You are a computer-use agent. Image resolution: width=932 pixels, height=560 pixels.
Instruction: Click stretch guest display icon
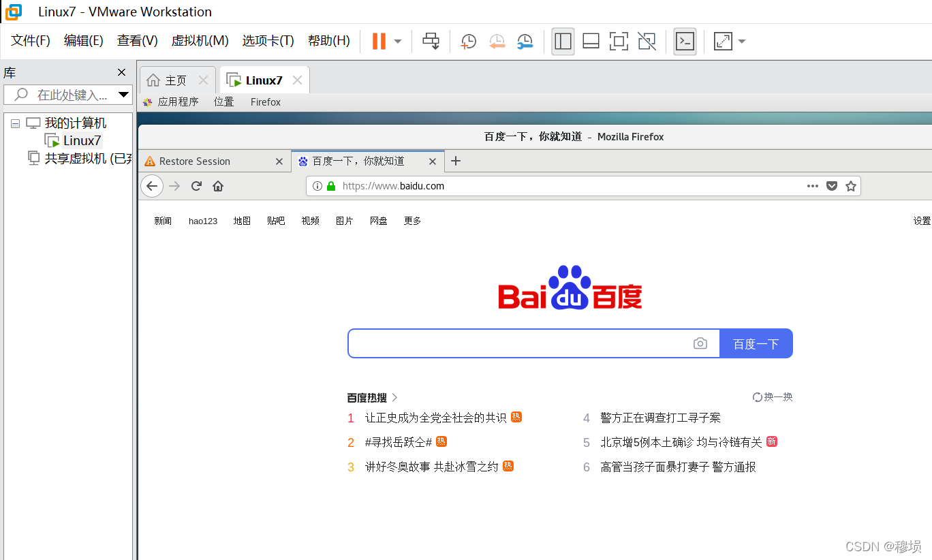[x=722, y=42]
